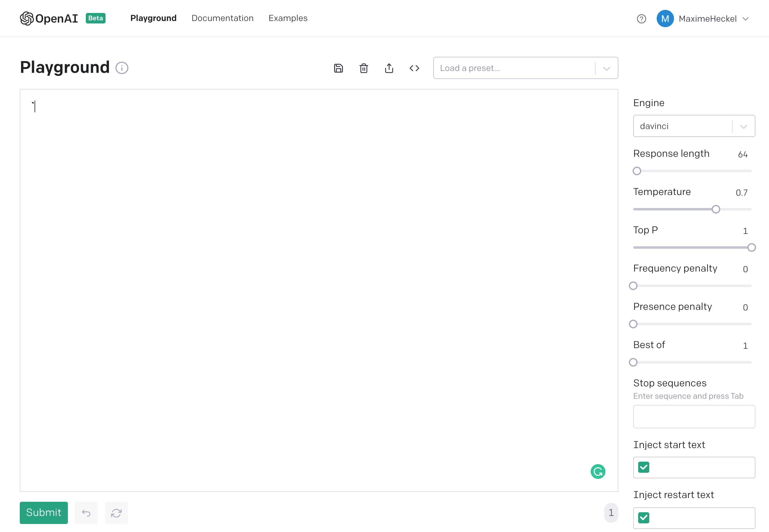Click the green Submit button
The image size is (769, 532).
44,512
